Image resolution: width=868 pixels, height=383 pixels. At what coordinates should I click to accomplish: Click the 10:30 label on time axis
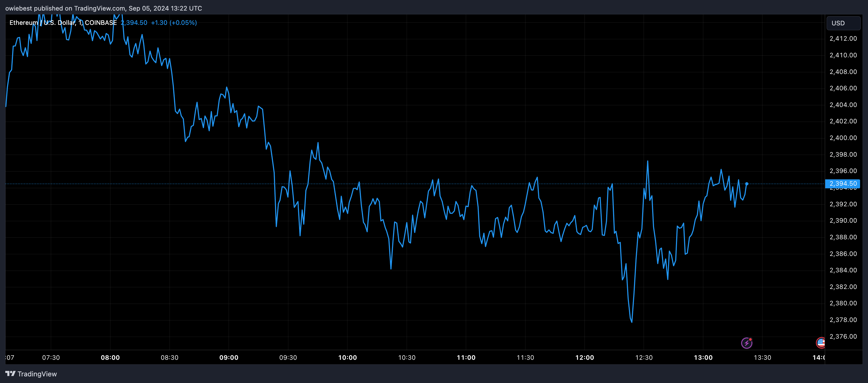[407, 358]
